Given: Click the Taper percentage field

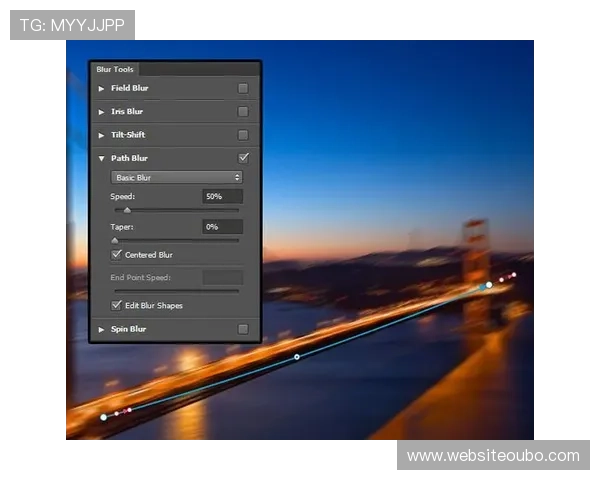Looking at the screenshot, I should (221, 227).
